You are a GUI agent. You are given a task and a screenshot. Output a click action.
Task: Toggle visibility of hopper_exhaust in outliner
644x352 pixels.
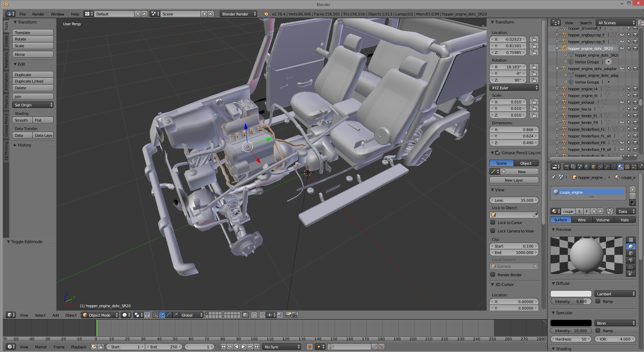click(622, 102)
